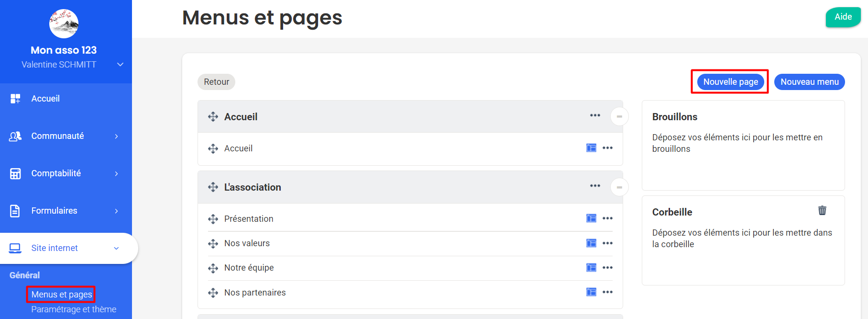This screenshot has width=868, height=319.
Task: Click the layout icon for Nos partenaires
Action: pos(591,292)
